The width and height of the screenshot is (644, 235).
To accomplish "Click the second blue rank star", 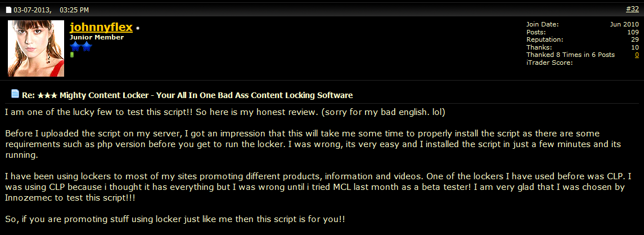I will (87, 47).
